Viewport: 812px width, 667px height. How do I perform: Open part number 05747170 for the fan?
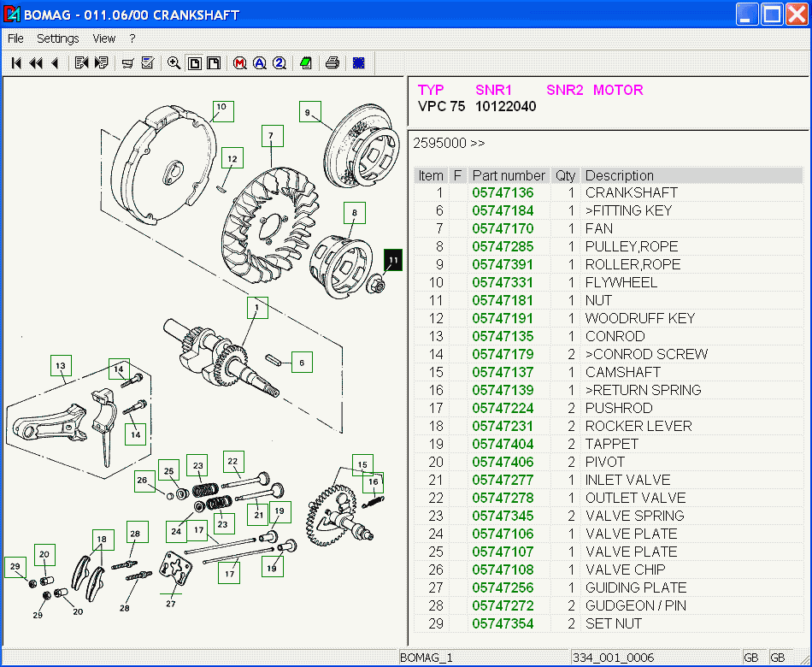(x=503, y=228)
